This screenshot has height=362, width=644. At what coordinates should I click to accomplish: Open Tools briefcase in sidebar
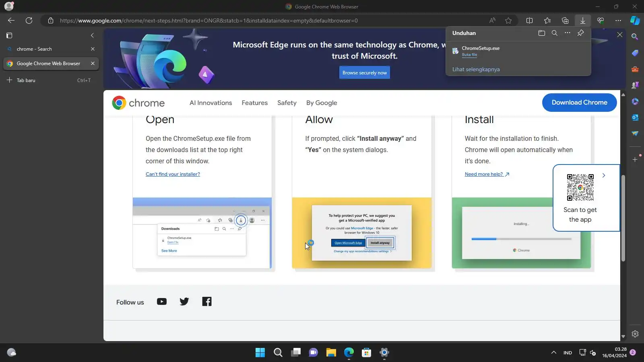pos(635,69)
